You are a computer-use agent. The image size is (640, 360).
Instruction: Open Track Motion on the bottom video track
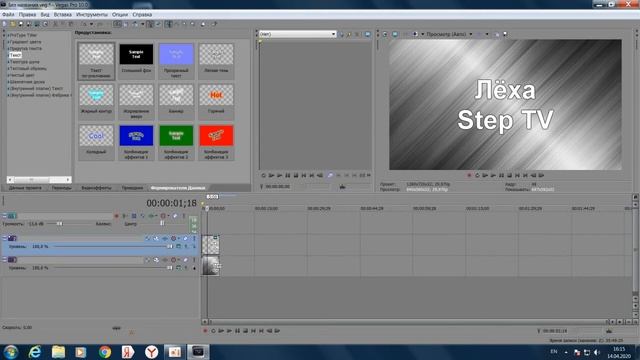tap(156, 260)
